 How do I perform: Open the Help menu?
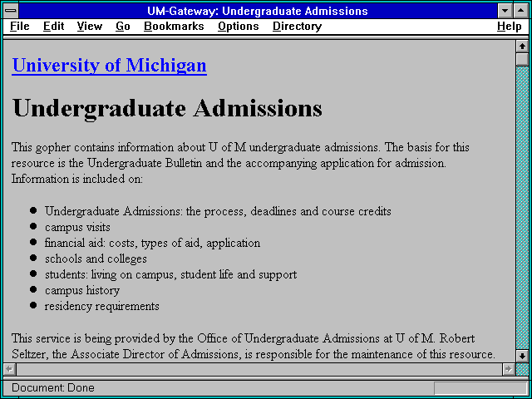(x=510, y=26)
